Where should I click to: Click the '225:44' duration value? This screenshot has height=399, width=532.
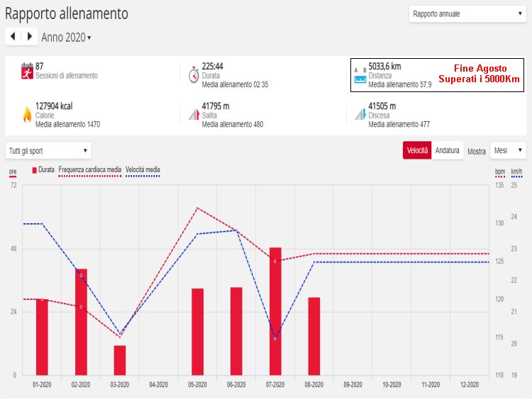212,66
